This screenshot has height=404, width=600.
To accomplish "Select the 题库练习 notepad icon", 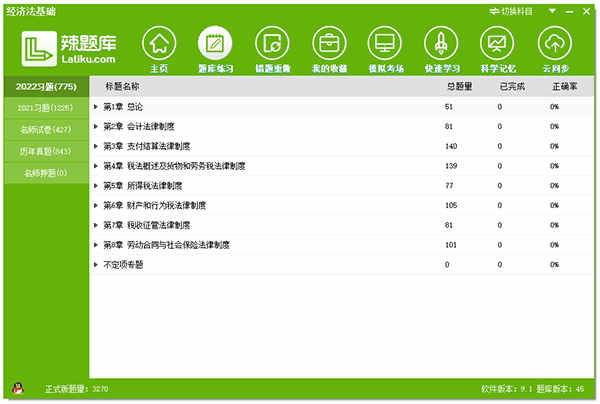I will click(215, 43).
